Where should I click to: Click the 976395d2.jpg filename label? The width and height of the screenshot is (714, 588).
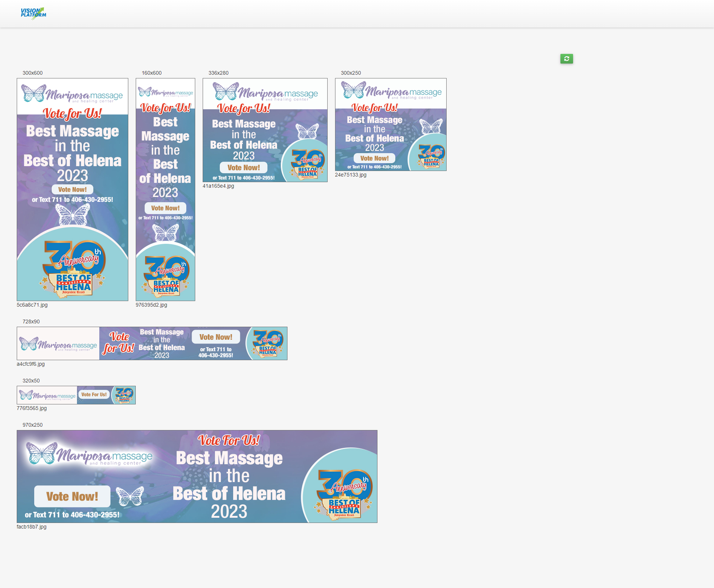pos(151,305)
